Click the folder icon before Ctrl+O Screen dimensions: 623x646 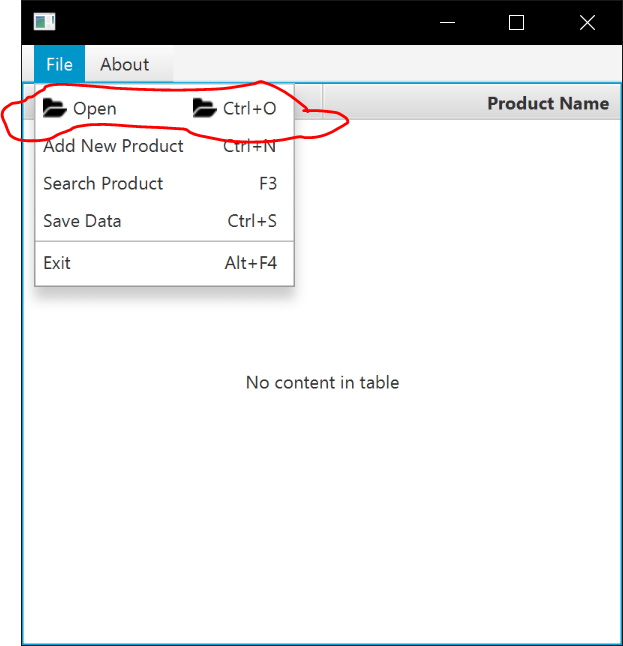click(204, 108)
